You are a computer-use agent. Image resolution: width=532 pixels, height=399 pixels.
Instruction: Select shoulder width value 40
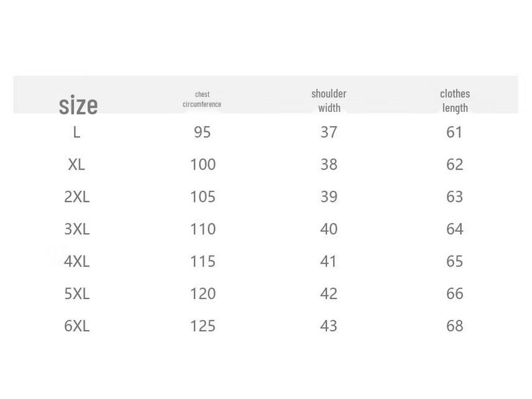coord(329,229)
